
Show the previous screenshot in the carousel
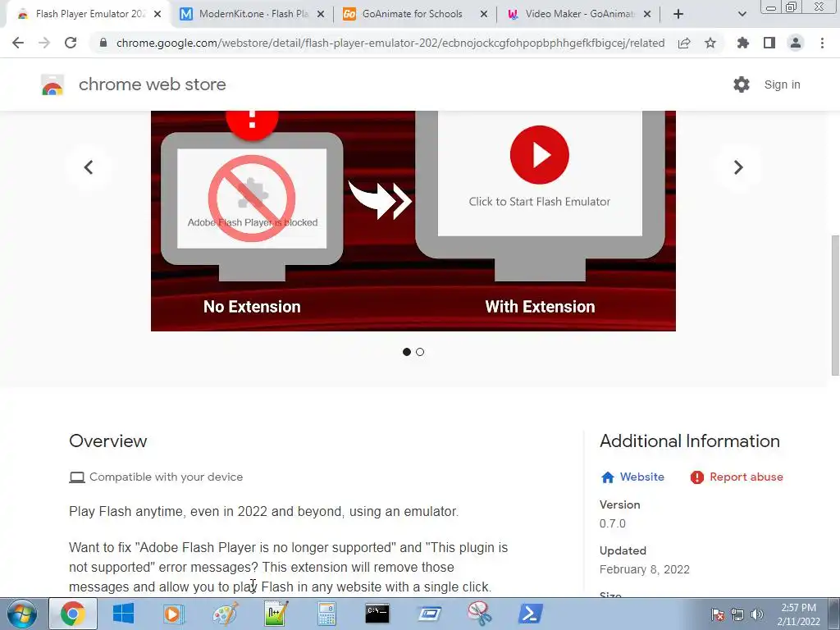pyautogui.click(x=89, y=167)
